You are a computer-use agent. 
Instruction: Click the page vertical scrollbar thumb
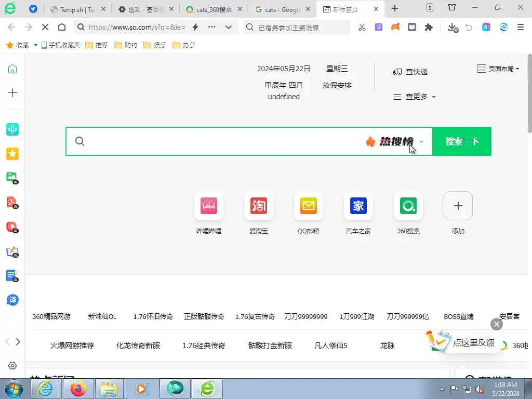click(529, 94)
